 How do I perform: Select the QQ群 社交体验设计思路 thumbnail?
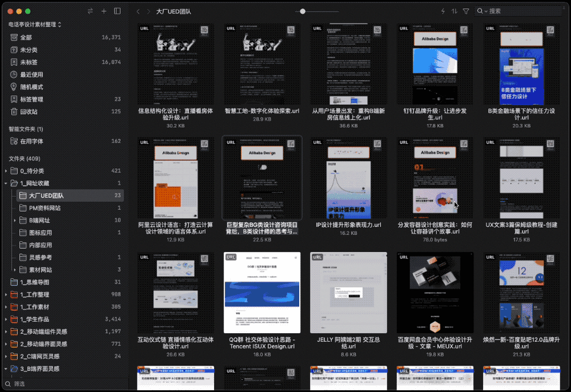(262, 293)
